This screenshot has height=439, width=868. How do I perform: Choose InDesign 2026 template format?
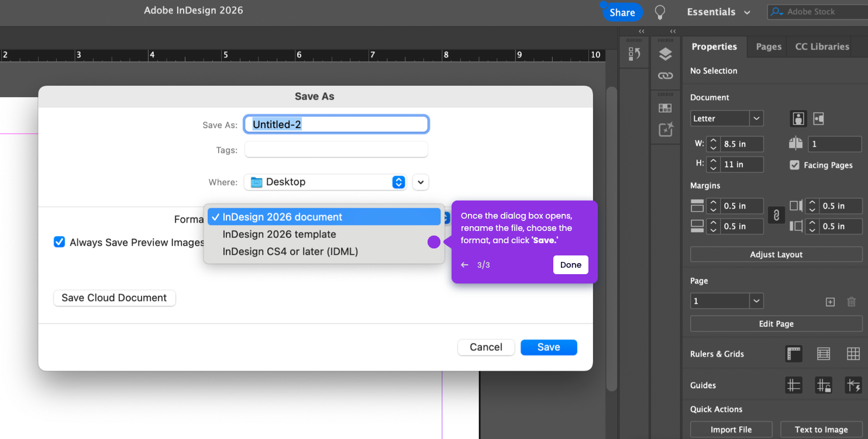click(x=324, y=234)
